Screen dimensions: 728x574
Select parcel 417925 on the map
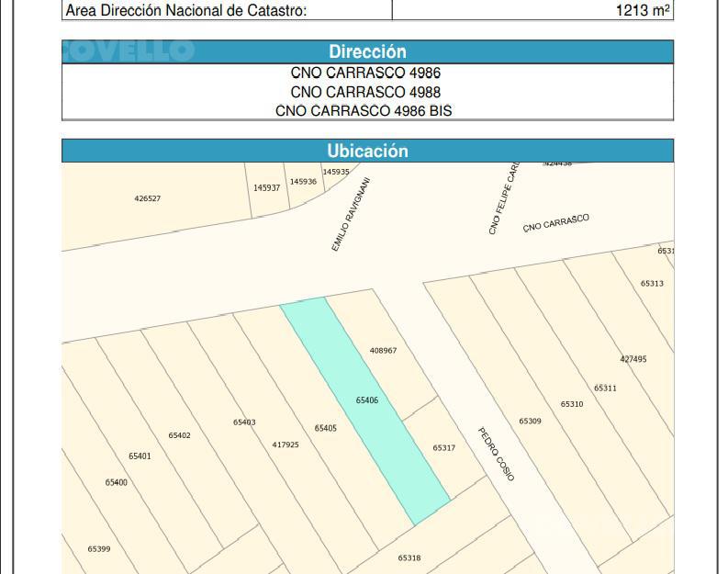[x=286, y=445]
